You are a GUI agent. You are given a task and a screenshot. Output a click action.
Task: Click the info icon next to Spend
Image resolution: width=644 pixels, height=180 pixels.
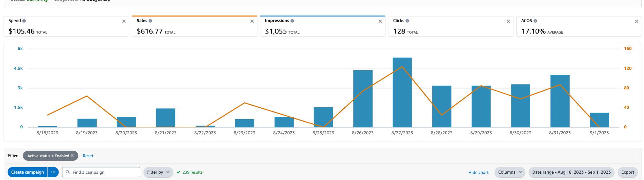click(x=24, y=21)
